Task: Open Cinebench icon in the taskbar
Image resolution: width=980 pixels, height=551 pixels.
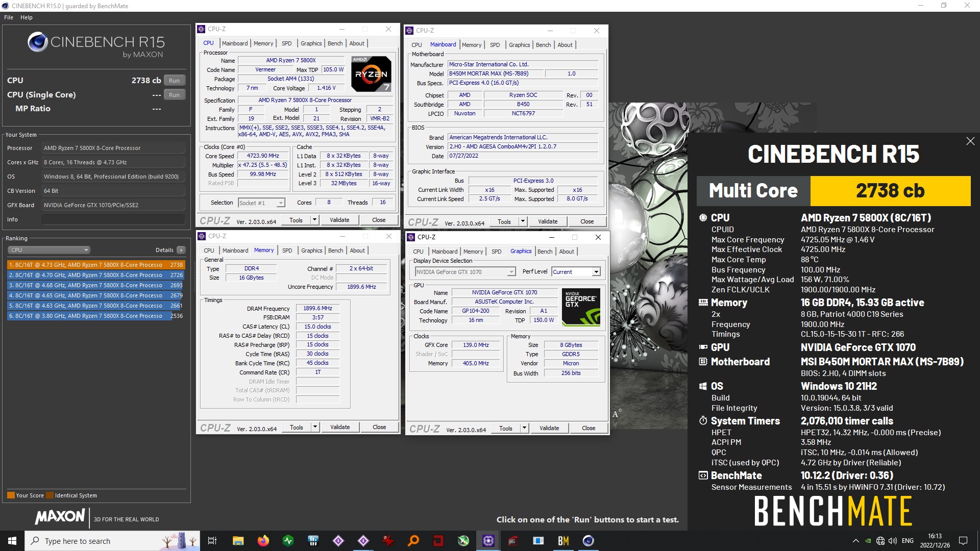Action: point(589,541)
